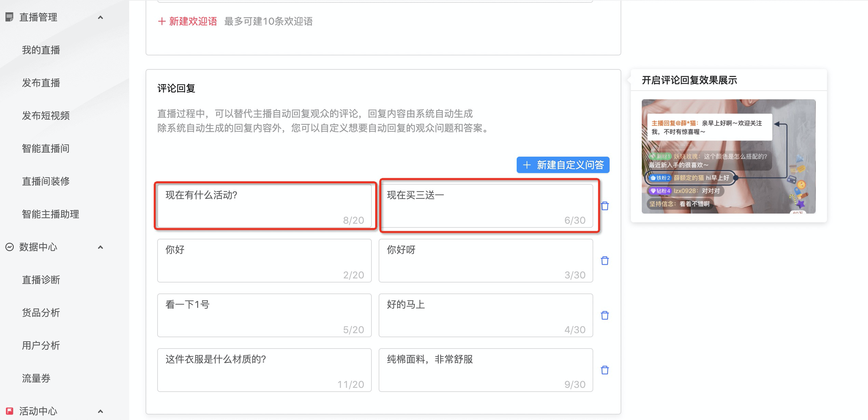Edit the question field 这件衣服是什么材质的?
The image size is (868, 420).
coord(265,370)
